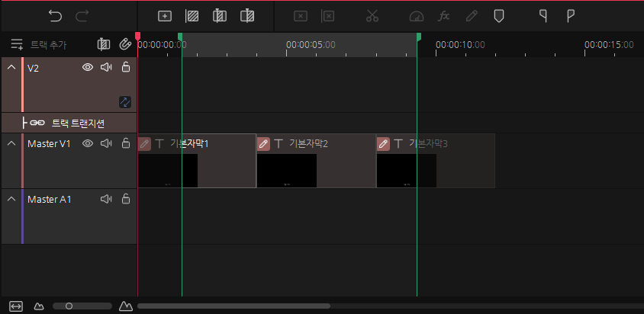Collapse the Master A1 track chevron
644x314 pixels.
11,199
